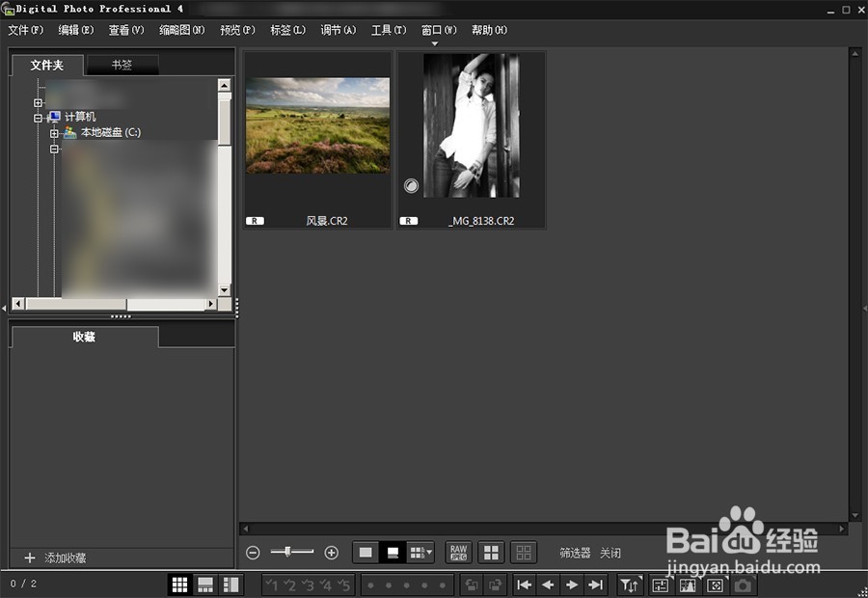Click 添加收藏 to add a collection
Image resolution: width=868 pixels, height=598 pixels.
(x=55, y=558)
